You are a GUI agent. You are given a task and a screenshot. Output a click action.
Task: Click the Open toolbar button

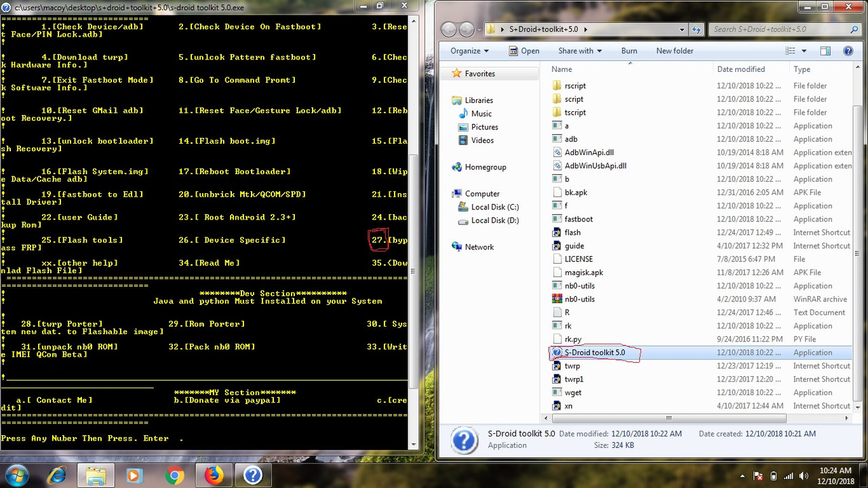tap(523, 51)
